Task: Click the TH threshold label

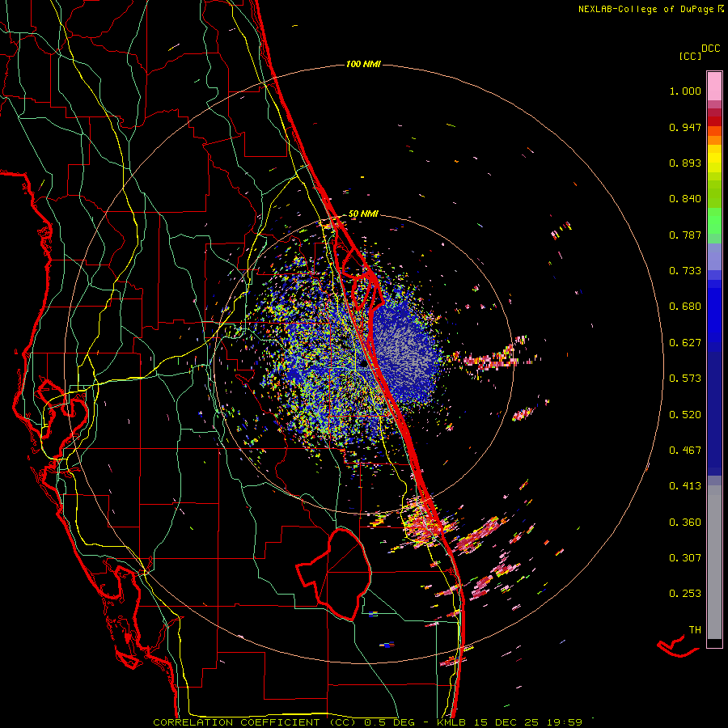Action: (695, 630)
